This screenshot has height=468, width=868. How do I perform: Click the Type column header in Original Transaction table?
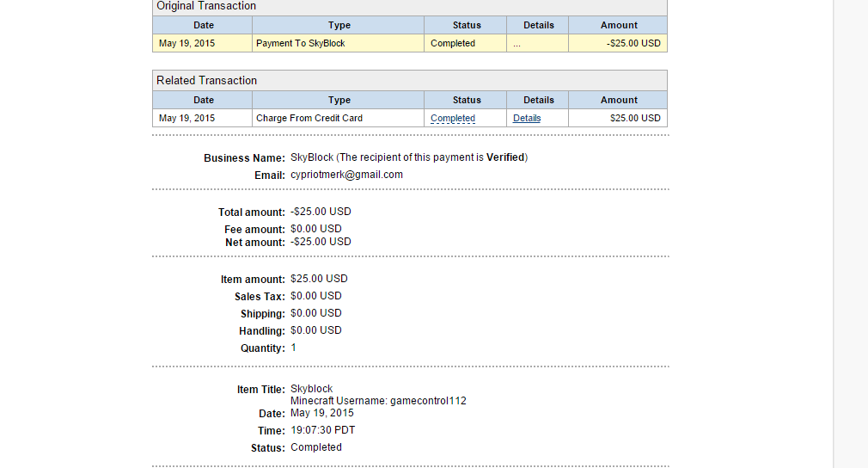339,25
